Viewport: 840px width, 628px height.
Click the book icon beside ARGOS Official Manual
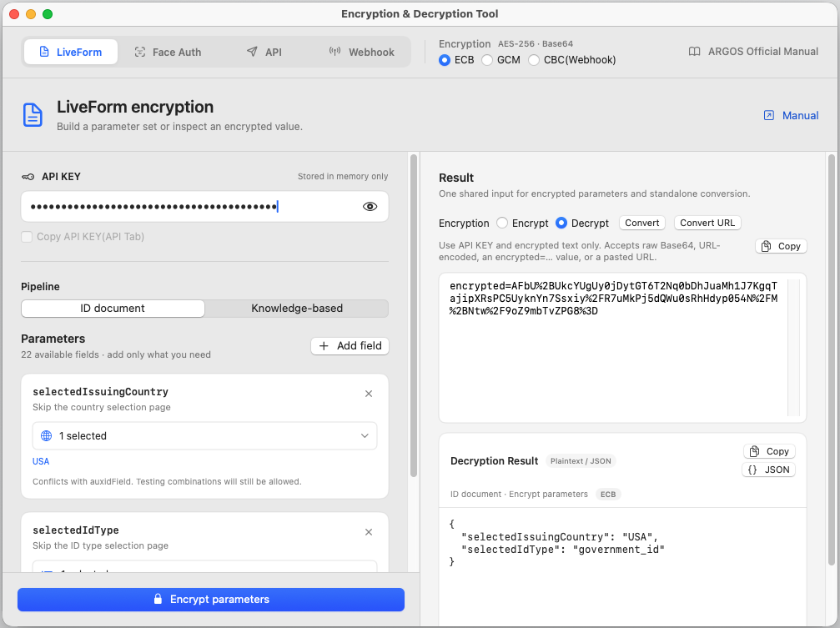tap(694, 52)
